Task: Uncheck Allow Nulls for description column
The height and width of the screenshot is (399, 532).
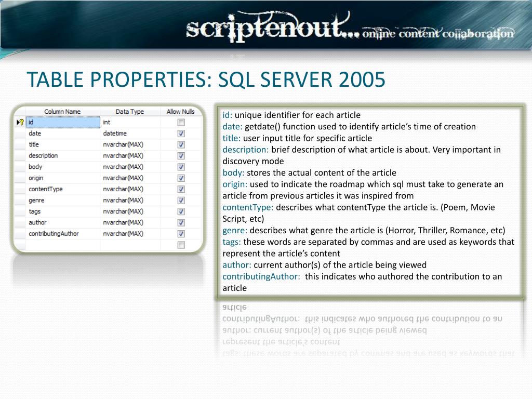Action: pos(181,156)
